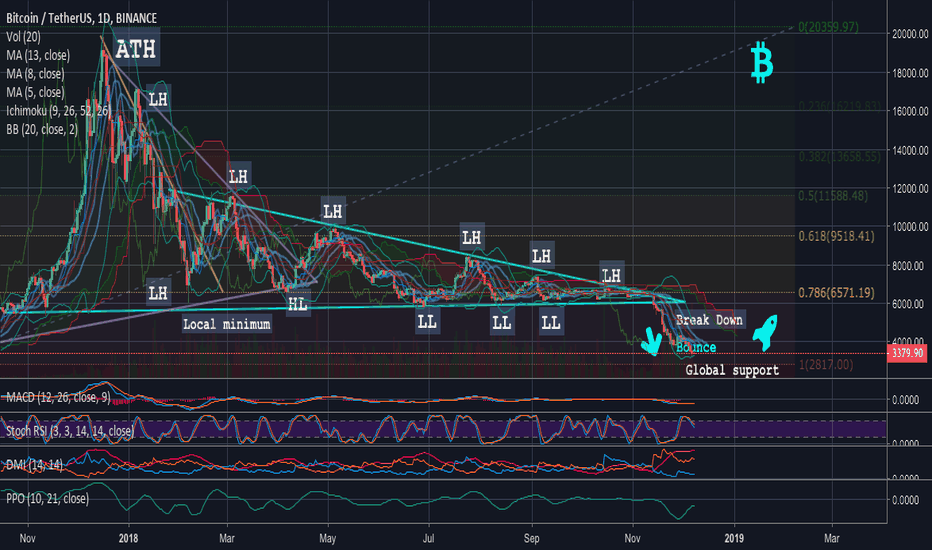The width and height of the screenshot is (932, 550).
Task: Select the Global support text label
Action: click(x=732, y=370)
